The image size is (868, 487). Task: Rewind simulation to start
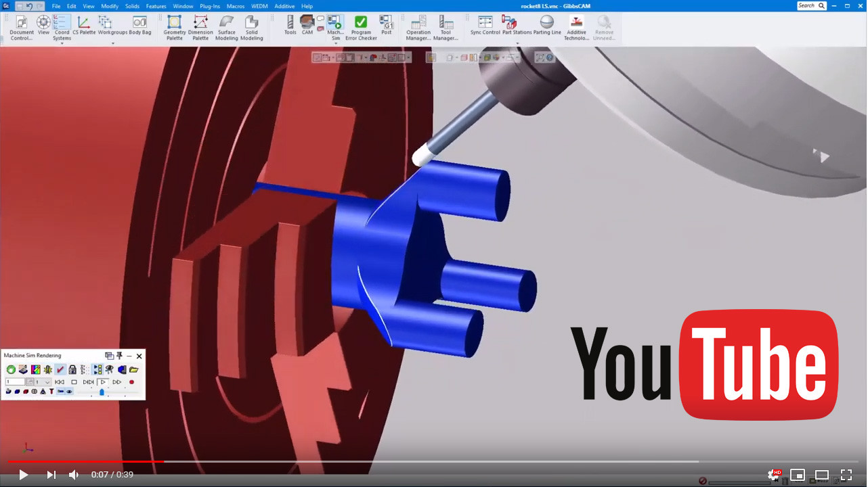60,382
